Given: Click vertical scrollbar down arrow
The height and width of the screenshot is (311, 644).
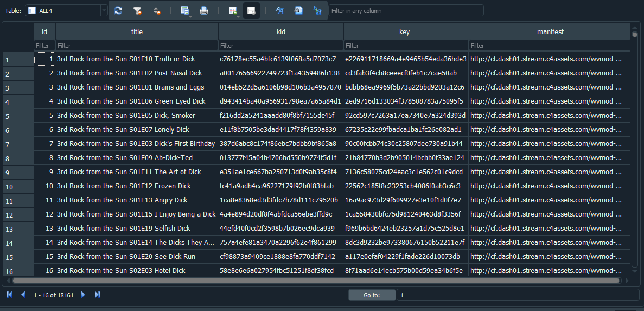Looking at the screenshot, I should click(635, 271).
